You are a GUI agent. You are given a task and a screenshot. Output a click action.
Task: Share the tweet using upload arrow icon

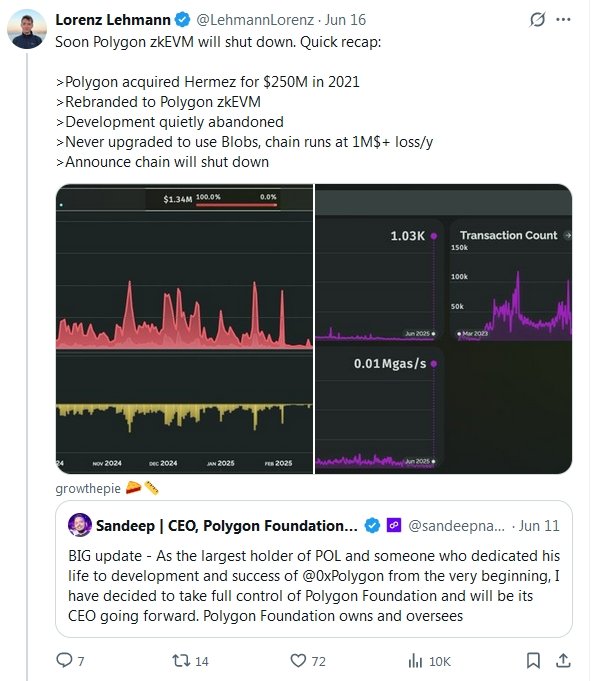(x=563, y=660)
